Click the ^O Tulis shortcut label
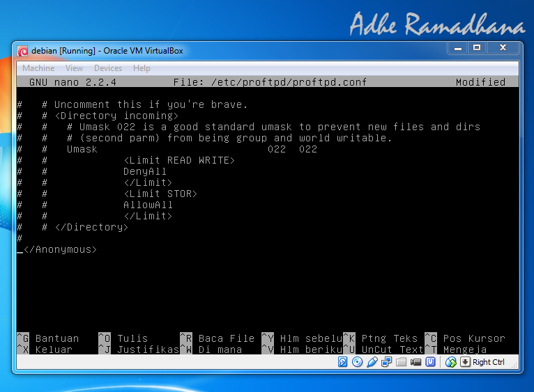The image size is (534, 392). coord(123,338)
